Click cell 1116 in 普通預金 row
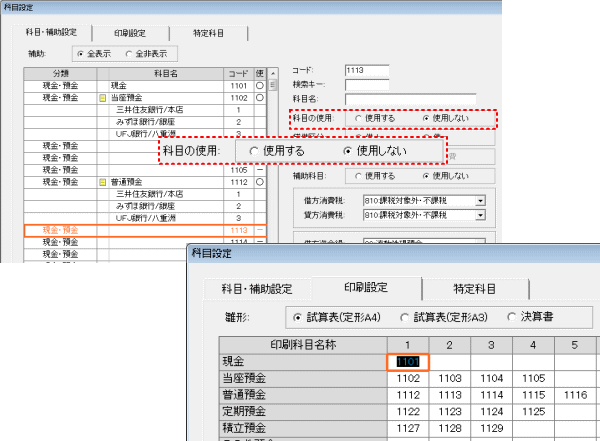This screenshot has height=441, width=600. click(575, 395)
